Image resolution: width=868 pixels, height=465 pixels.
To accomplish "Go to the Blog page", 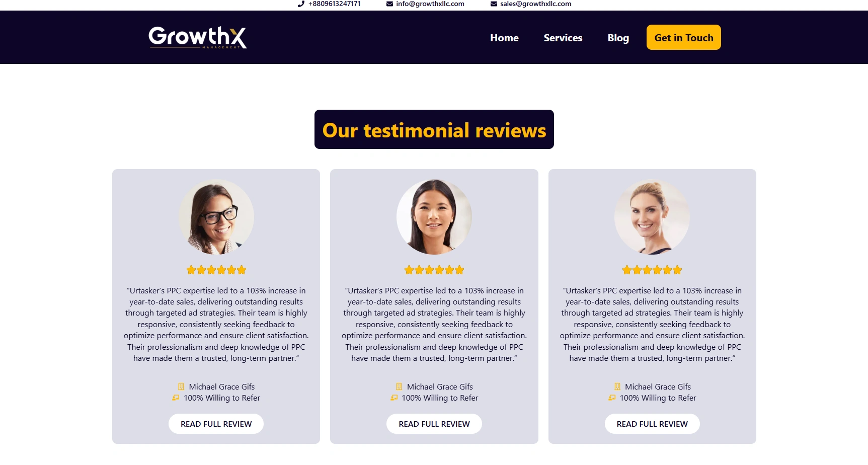I will [618, 38].
